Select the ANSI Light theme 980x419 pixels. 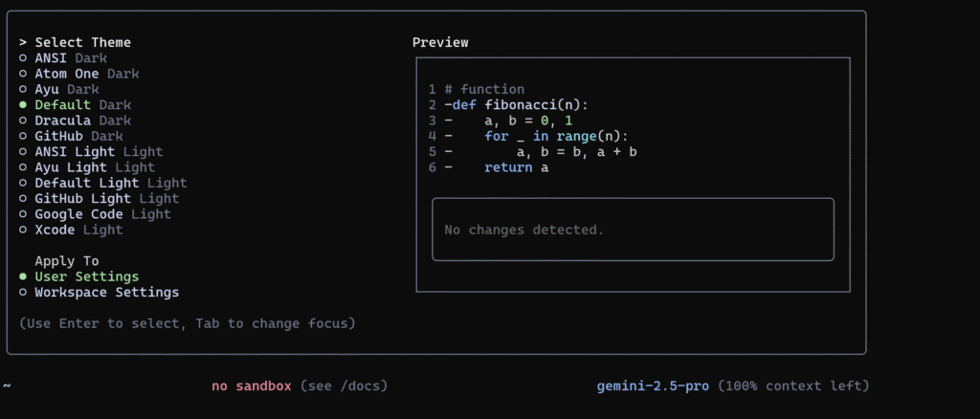91,152
